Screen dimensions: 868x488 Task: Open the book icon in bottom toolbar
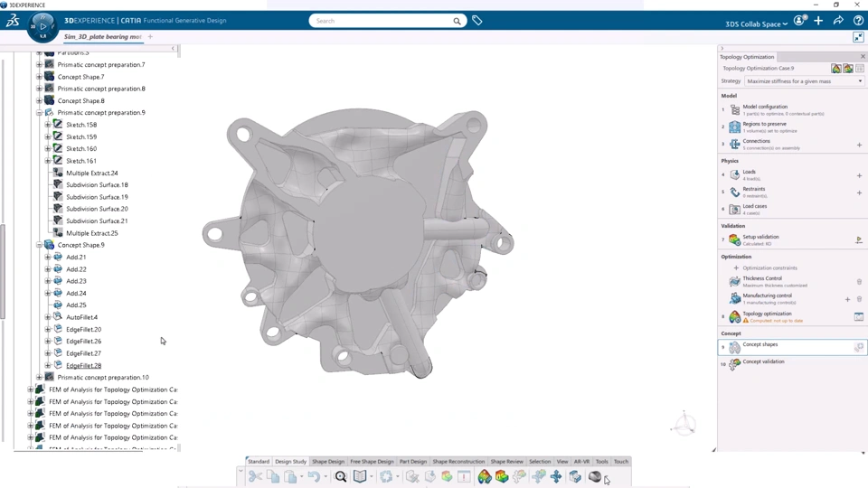point(360,476)
